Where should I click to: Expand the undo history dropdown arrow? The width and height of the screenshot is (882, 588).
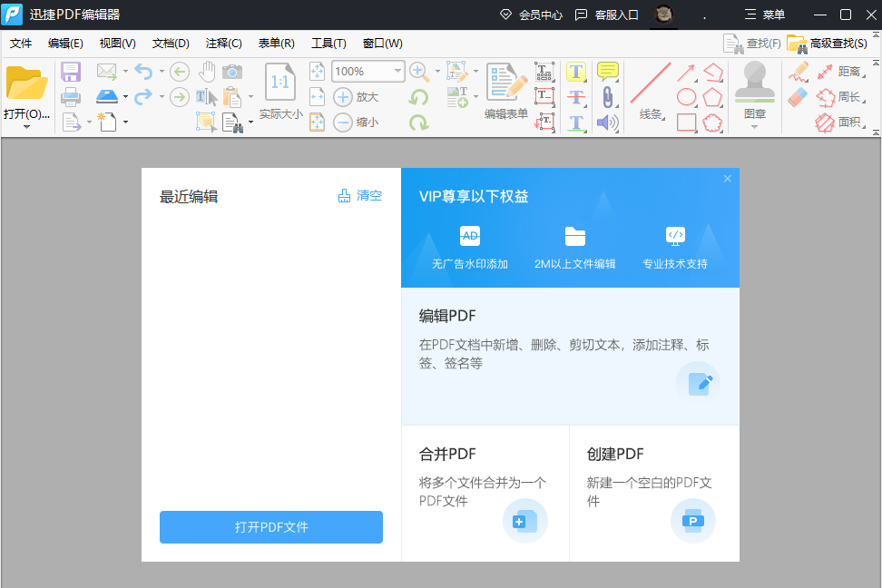pos(162,72)
